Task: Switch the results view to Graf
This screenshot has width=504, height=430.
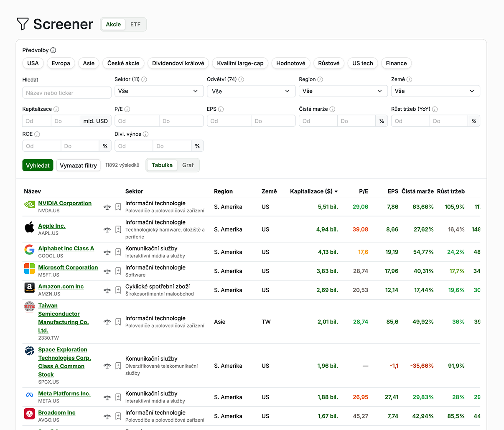Action: coord(188,165)
